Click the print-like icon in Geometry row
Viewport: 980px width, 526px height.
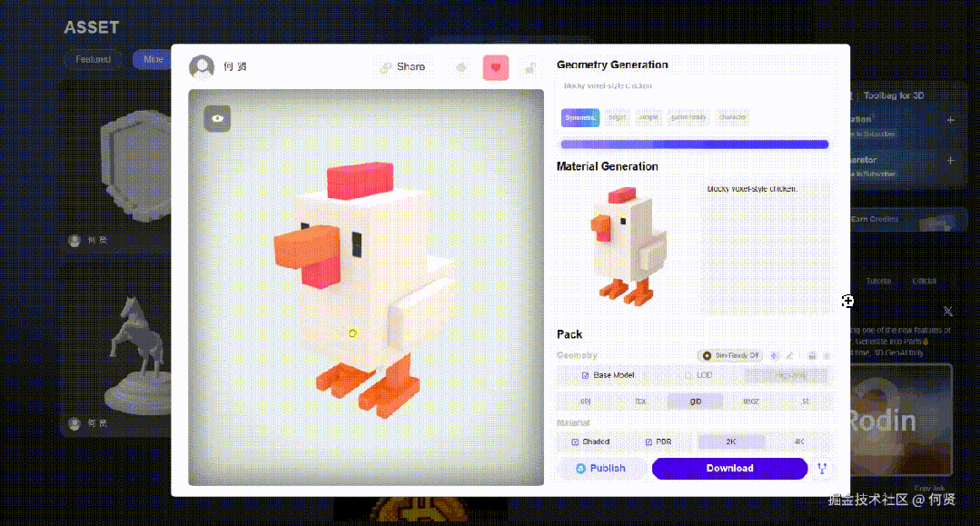coord(812,356)
